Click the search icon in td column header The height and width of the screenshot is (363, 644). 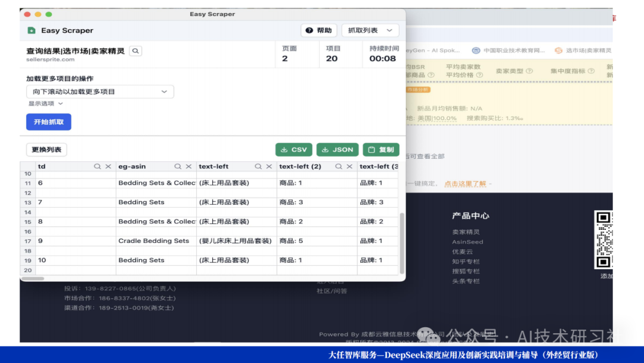pos(97,167)
